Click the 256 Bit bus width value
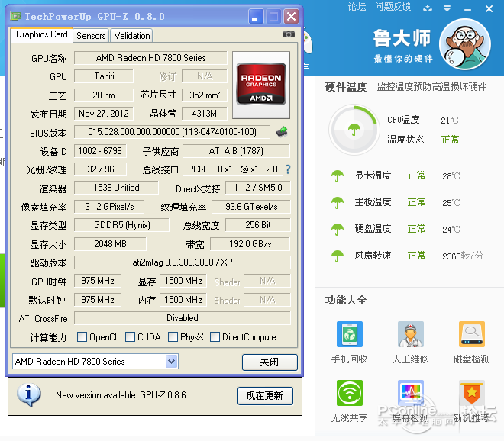Image resolution: width=504 pixels, height=441 pixels. coord(258,225)
